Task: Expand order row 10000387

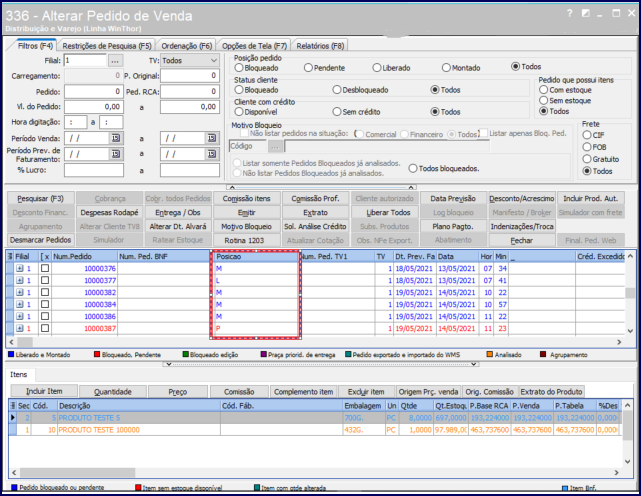Action: pyautogui.click(x=20, y=328)
